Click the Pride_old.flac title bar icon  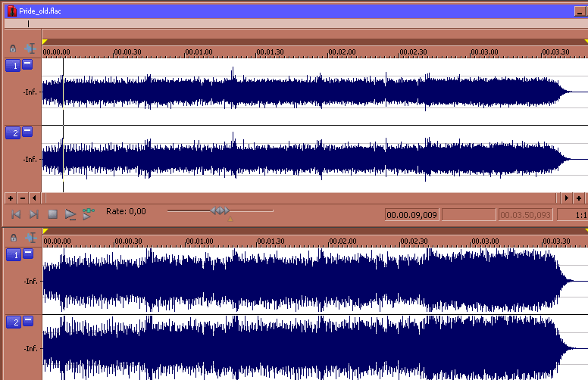[12, 11]
